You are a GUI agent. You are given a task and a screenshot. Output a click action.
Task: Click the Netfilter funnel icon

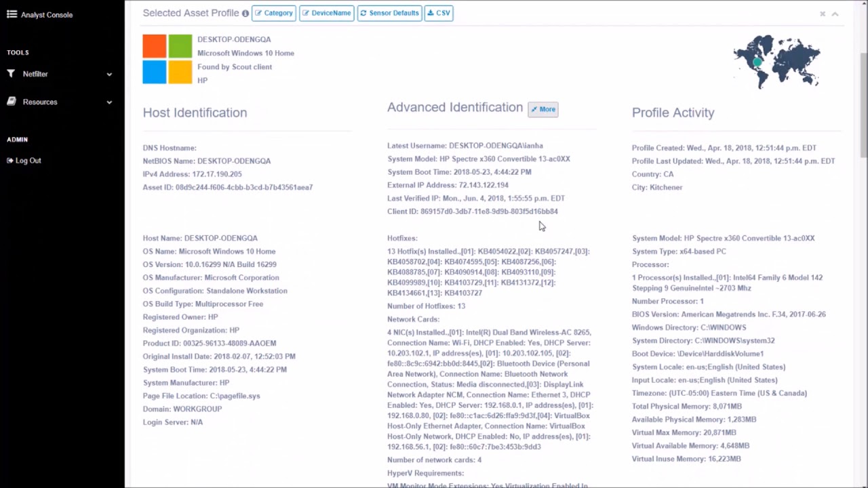11,74
